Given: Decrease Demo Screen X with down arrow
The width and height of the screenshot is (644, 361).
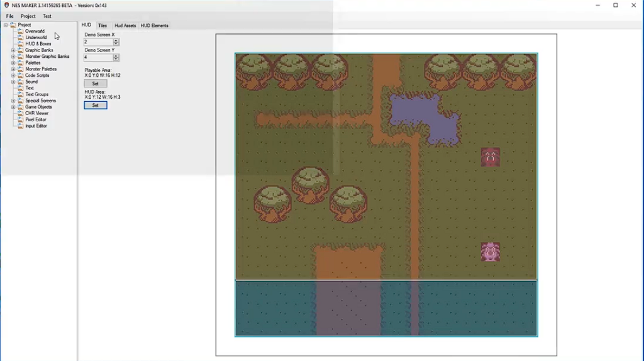Looking at the screenshot, I should point(116,43).
